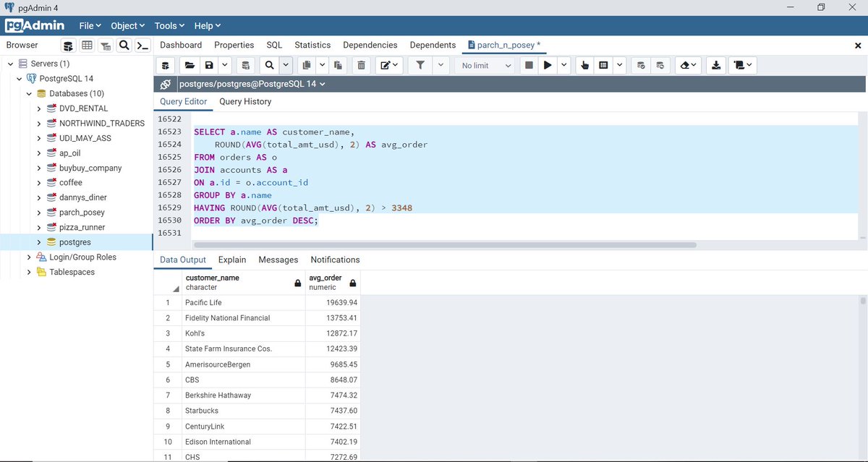Switch to the Statistics tab
Screen dimensions: 868x462
(x=312, y=45)
